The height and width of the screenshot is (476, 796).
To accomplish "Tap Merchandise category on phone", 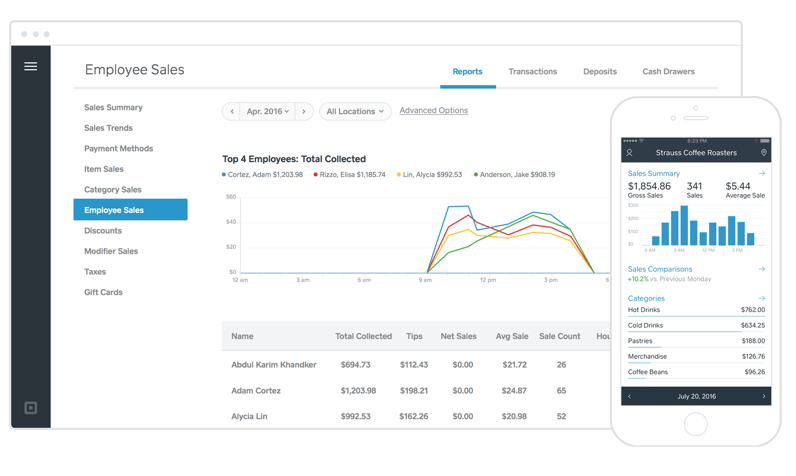I will click(x=696, y=357).
